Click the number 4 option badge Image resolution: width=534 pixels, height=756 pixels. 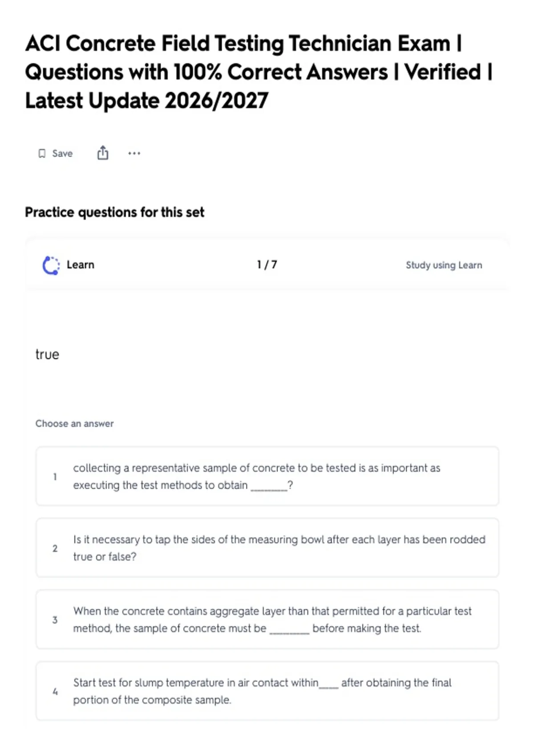pyautogui.click(x=55, y=692)
